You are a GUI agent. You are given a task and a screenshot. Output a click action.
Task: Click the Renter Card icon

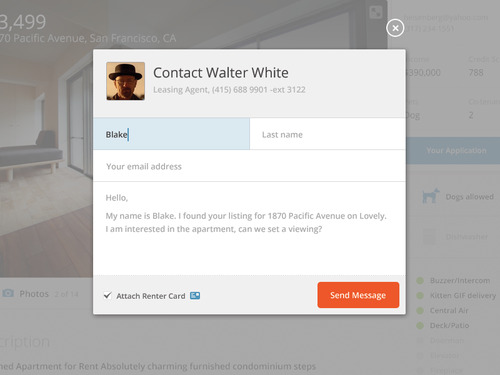pos(195,296)
